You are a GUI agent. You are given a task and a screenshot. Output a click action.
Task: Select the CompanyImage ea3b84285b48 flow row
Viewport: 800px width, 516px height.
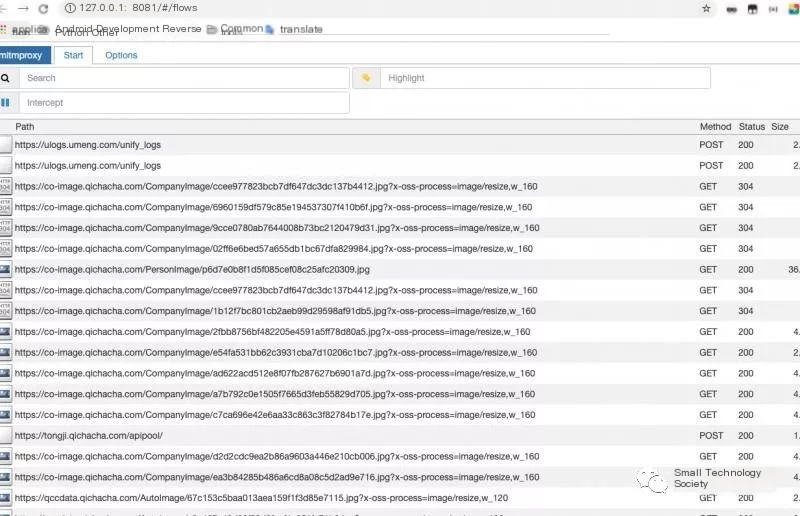(x=400, y=477)
